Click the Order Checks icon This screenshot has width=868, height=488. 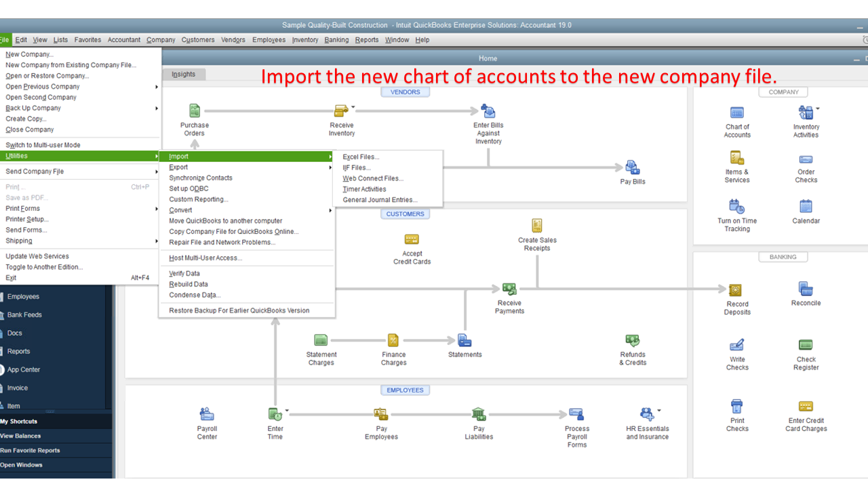click(x=806, y=159)
